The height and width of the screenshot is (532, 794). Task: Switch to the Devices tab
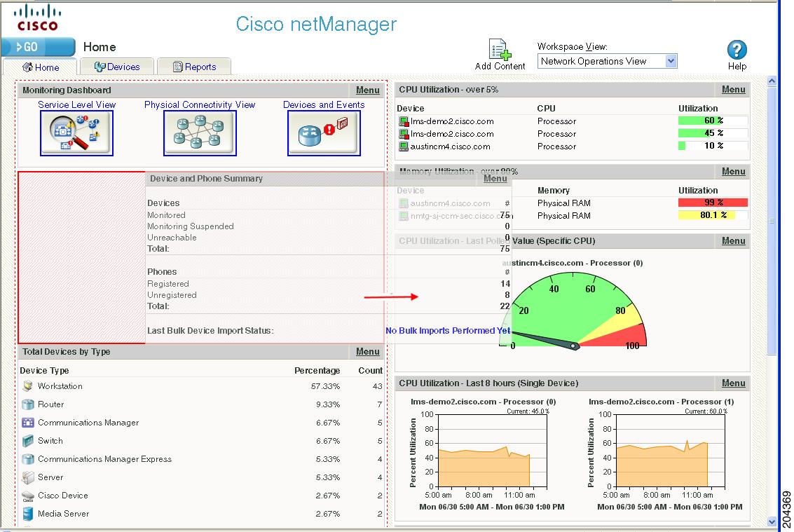(x=117, y=66)
